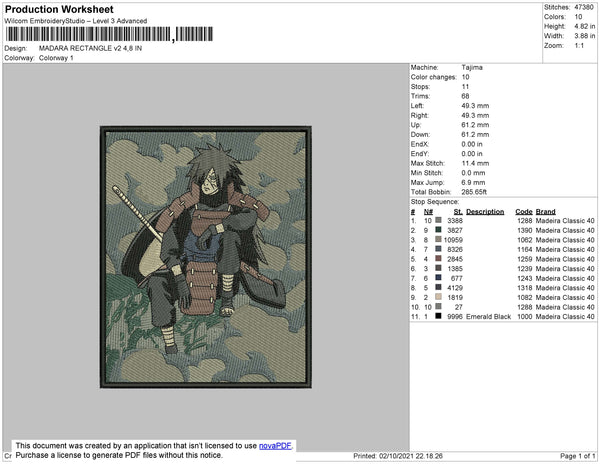Screen dimensions: 600x464
Task: Select the beige swatch with 1819 stitches
Action: click(439, 297)
